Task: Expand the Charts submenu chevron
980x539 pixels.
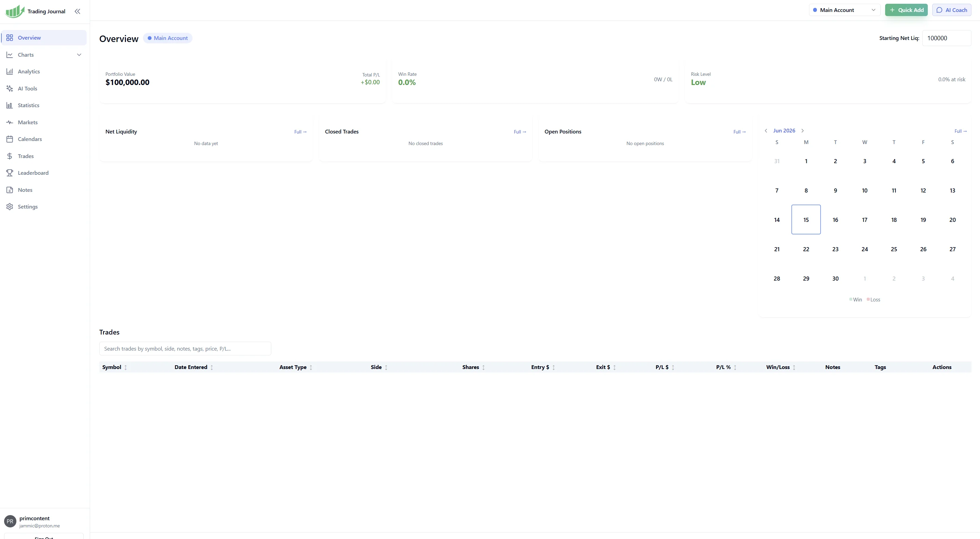Action: tap(79, 55)
